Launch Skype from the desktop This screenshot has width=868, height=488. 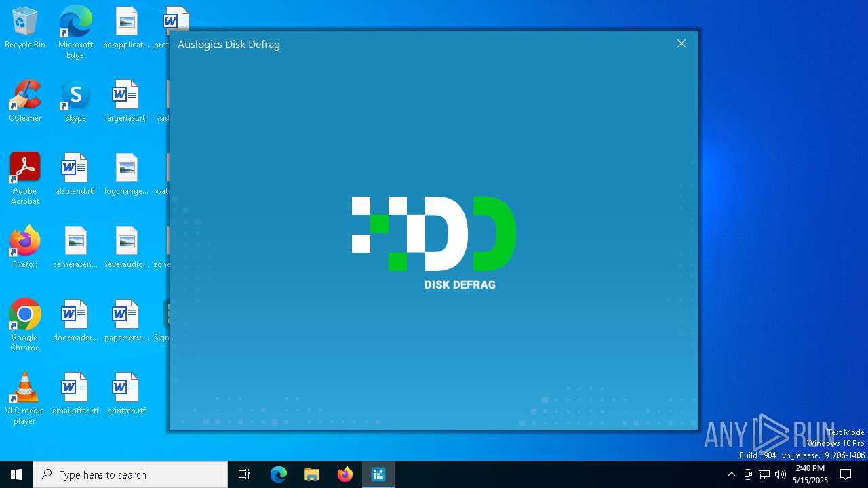75,101
